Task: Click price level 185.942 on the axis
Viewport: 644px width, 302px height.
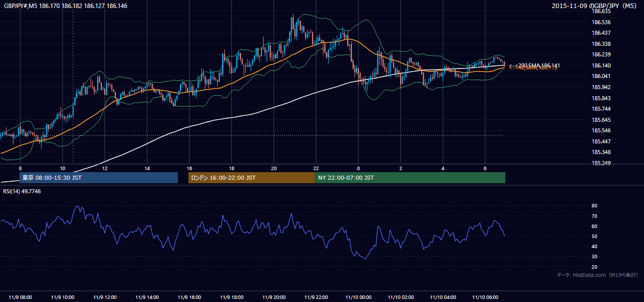Action: click(x=601, y=87)
